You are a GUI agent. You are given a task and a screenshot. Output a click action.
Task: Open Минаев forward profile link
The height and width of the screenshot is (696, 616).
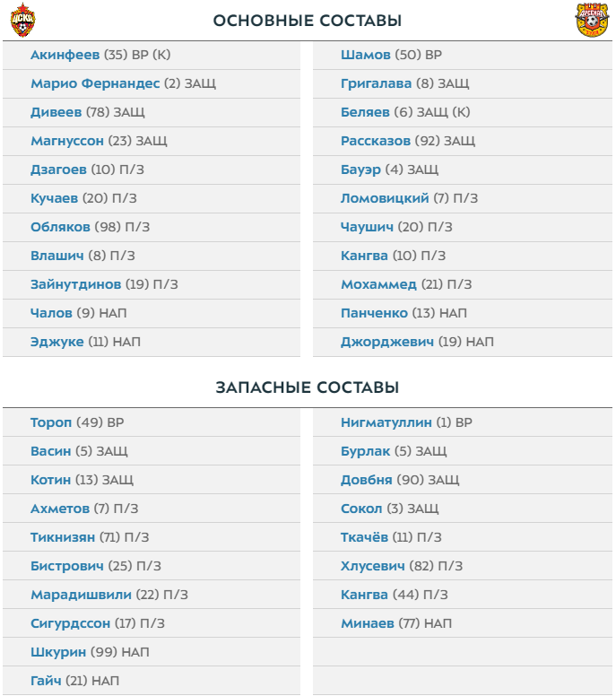368,623
